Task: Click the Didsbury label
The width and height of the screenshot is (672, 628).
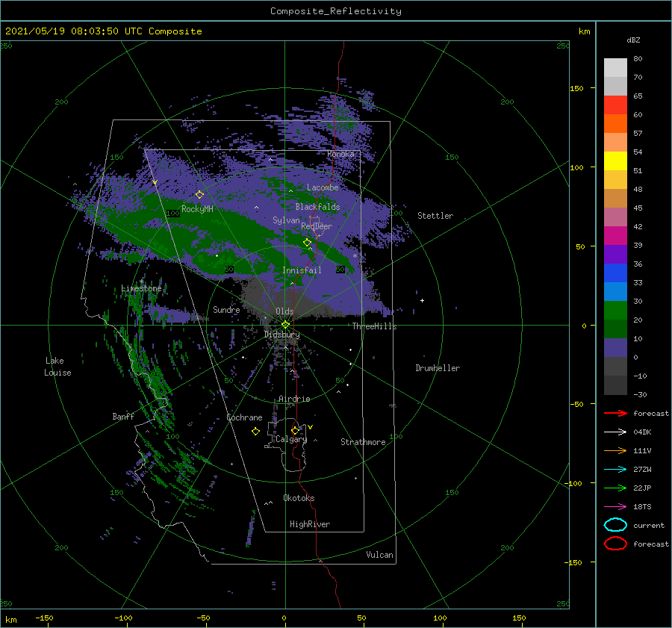Action: (281, 335)
